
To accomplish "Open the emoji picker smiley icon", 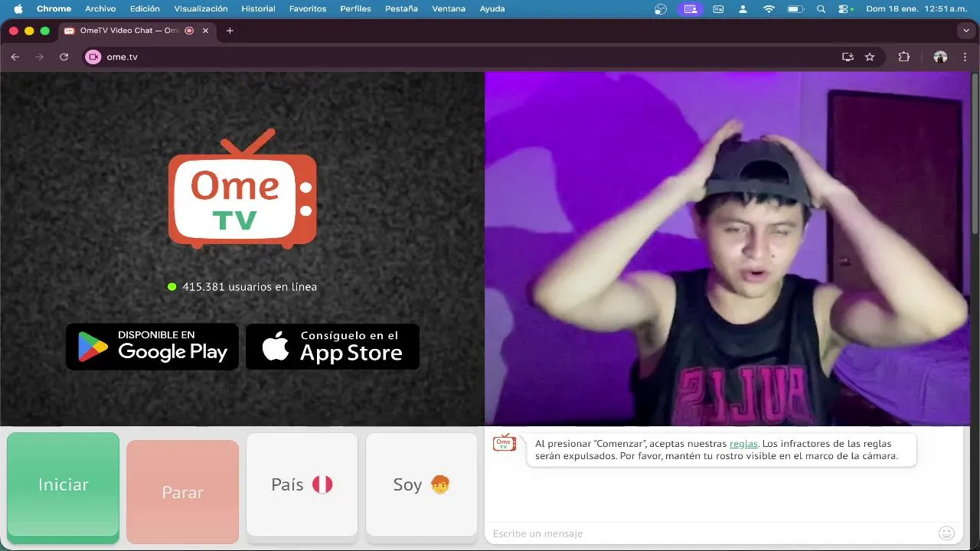I will [946, 533].
